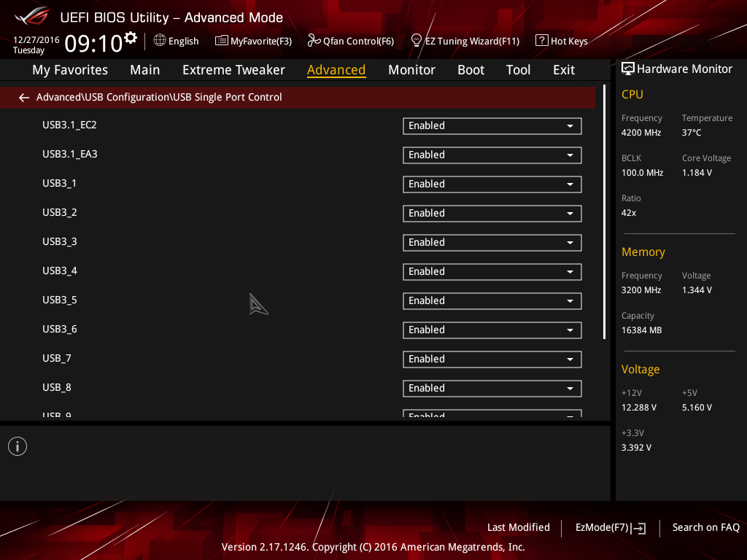Open the USB3.1_EC2 Enabled dropdown

(x=492, y=125)
